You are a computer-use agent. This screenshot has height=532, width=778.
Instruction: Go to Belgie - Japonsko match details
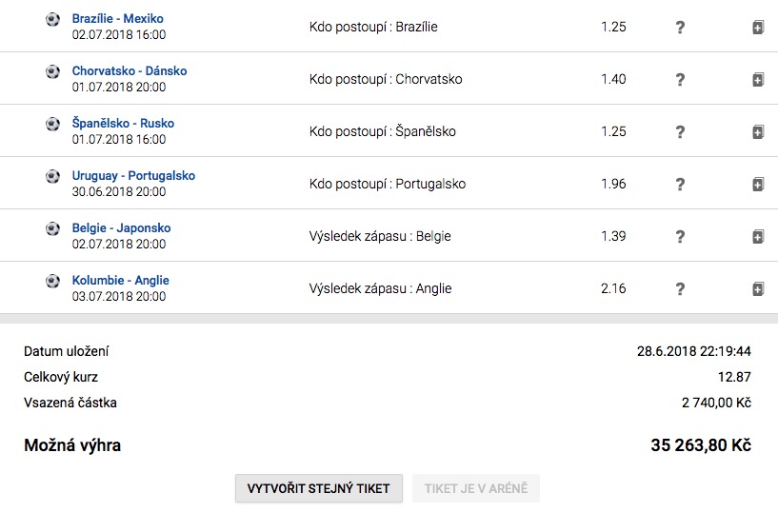click(121, 228)
